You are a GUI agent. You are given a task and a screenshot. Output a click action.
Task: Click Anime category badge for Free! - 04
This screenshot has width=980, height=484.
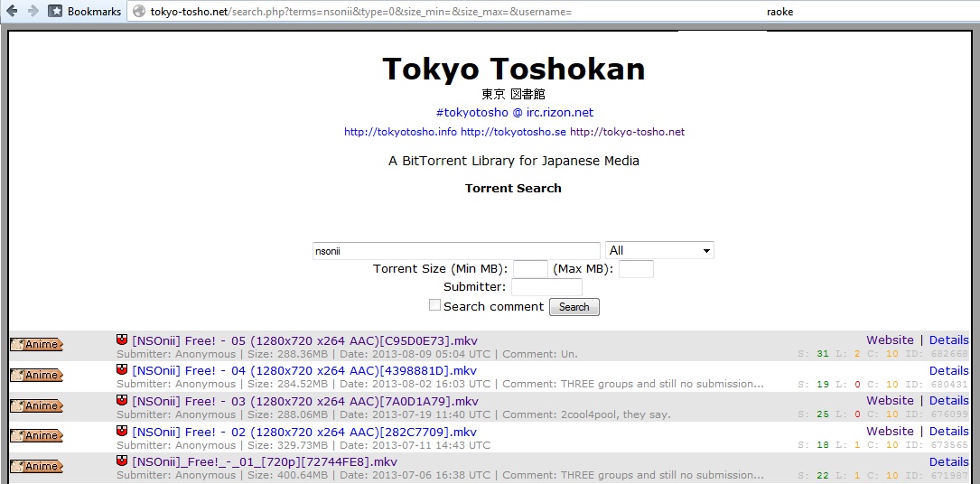tap(36, 375)
